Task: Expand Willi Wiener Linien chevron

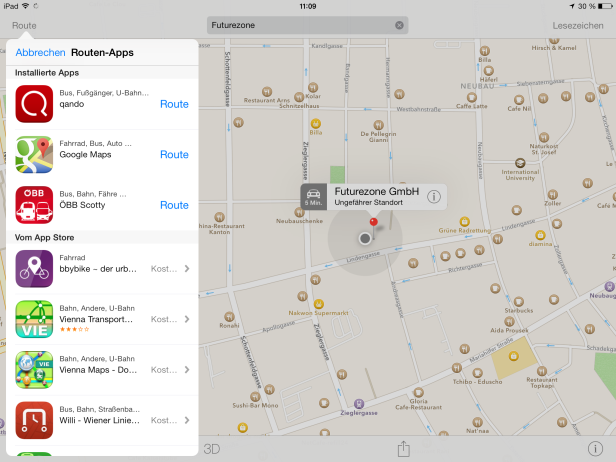Action: coord(187,420)
